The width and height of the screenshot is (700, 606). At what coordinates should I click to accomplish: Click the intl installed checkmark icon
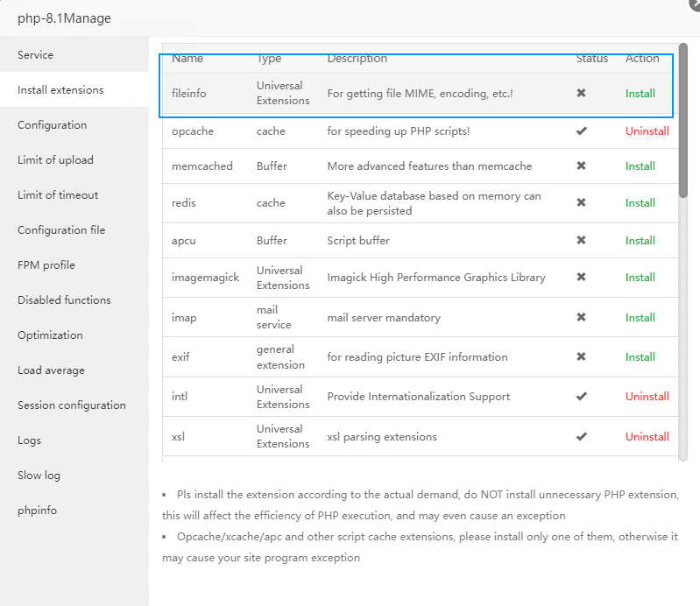pyautogui.click(x=581, y=396)
